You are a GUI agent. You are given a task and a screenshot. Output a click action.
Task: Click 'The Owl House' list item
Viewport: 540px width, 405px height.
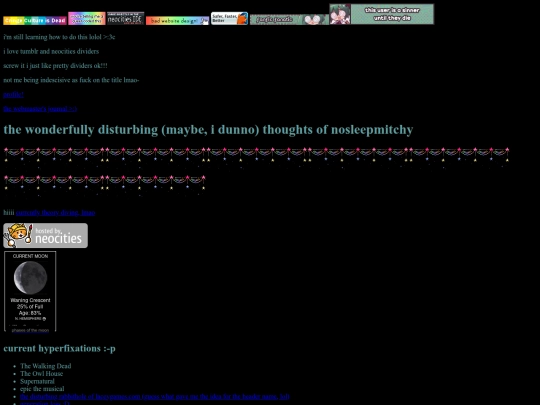(x=42, y=374)
